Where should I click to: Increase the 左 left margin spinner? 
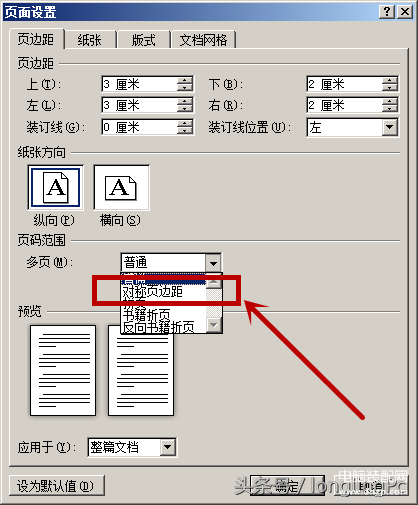pos(185,101)
